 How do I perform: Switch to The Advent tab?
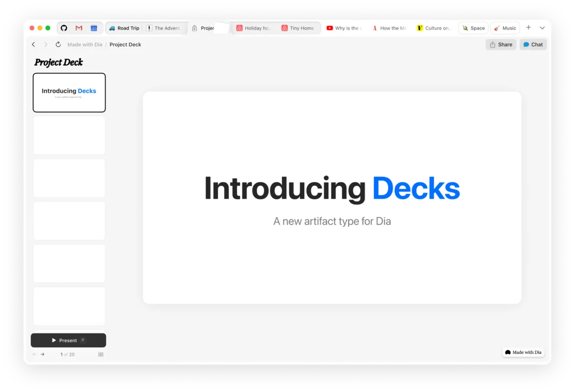click(163, 28)
